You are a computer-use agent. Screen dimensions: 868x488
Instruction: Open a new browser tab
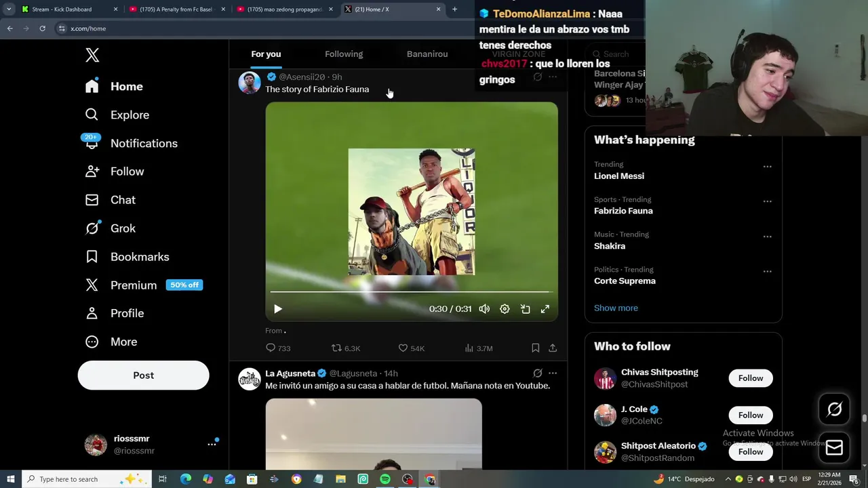coord(454,9)
